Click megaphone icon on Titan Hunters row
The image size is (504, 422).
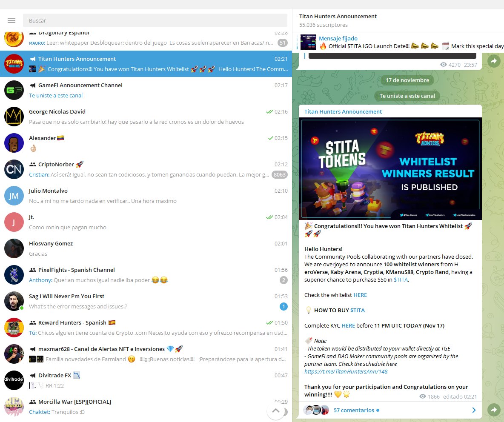[33, 59]
